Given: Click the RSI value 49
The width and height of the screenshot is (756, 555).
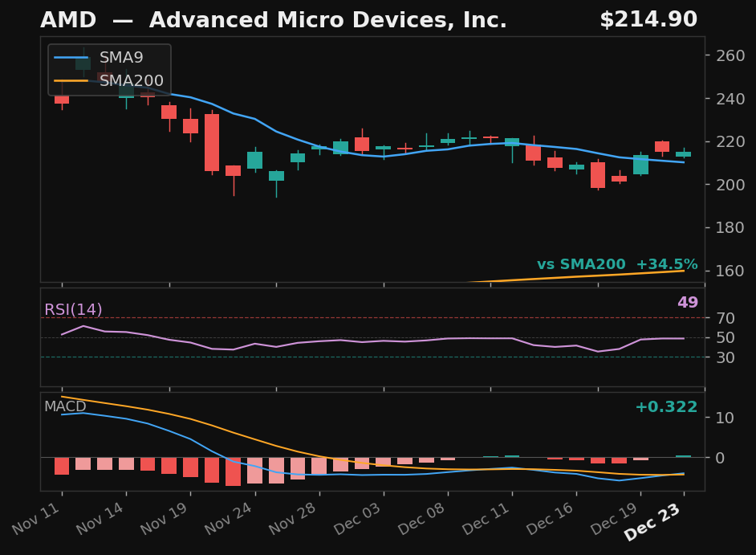Looking at the screenshot, I should point(688,303).
